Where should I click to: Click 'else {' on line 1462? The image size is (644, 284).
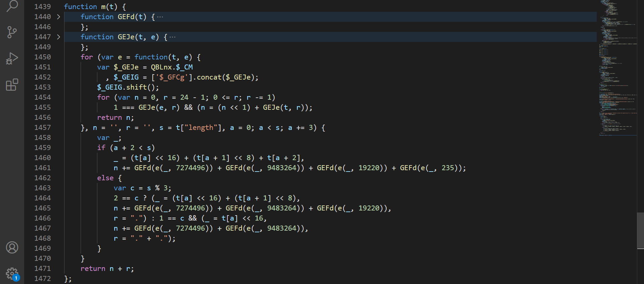pyautogui.click(x=109, y=178)
